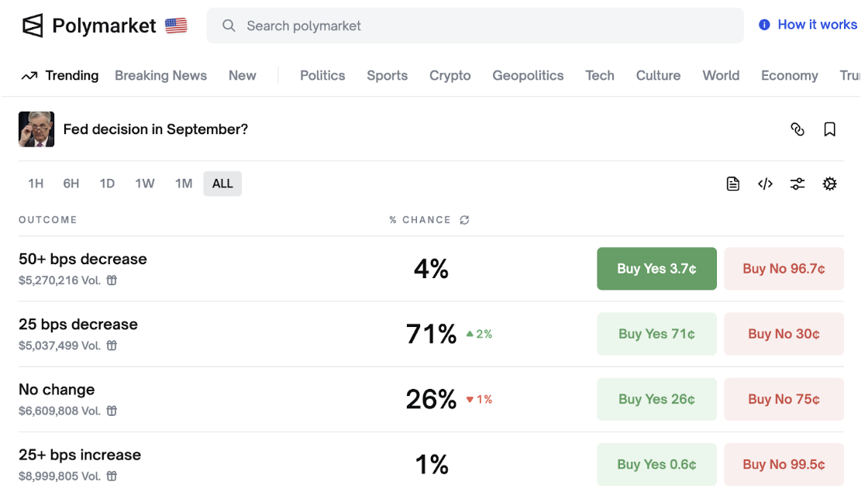The width and height of the screenshot is (868, 502).
Task: Refresh the % chance column icon
Action: [x=464, y=220]
